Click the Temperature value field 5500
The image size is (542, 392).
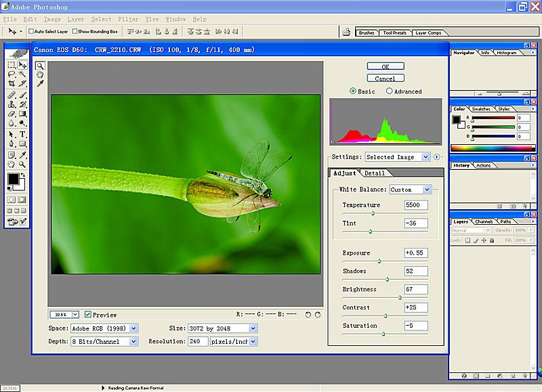coord(416,205)
